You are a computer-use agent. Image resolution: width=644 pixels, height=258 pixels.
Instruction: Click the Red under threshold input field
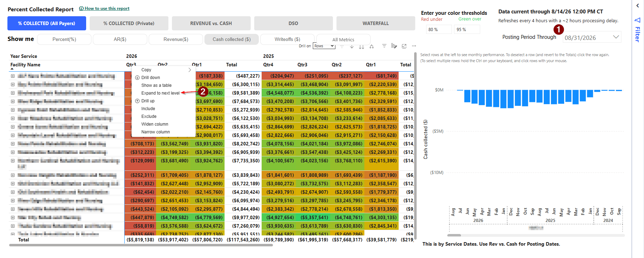439,29
